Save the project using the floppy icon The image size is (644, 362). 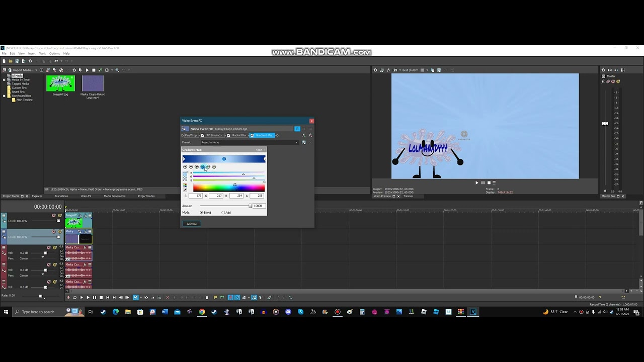coord(17,61)
